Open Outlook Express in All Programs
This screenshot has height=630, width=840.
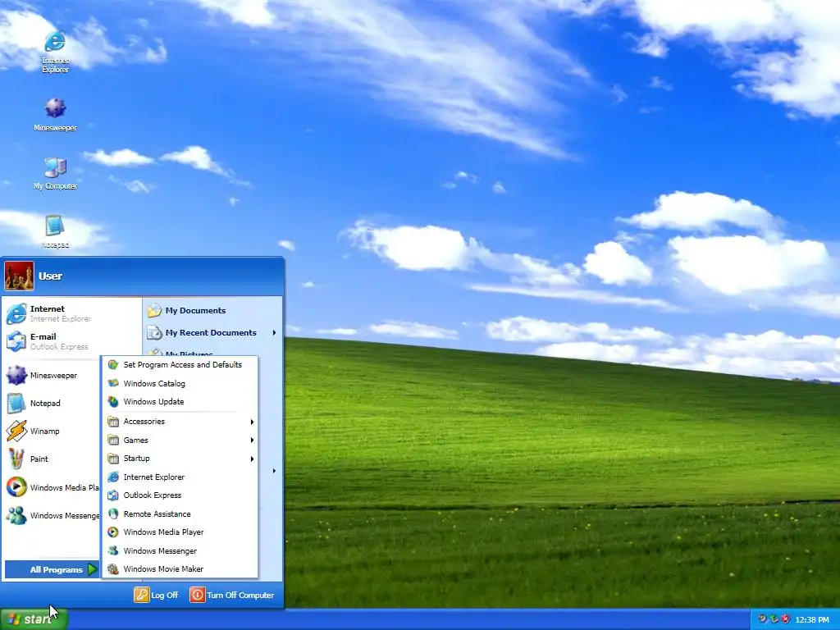pos(180,495)
